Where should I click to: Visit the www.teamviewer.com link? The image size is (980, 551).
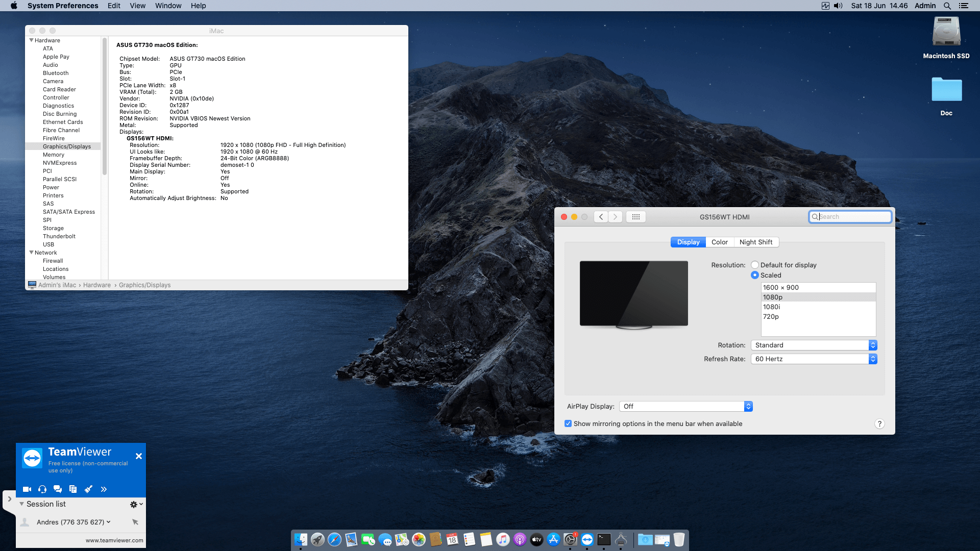click(x=114, y=540)
